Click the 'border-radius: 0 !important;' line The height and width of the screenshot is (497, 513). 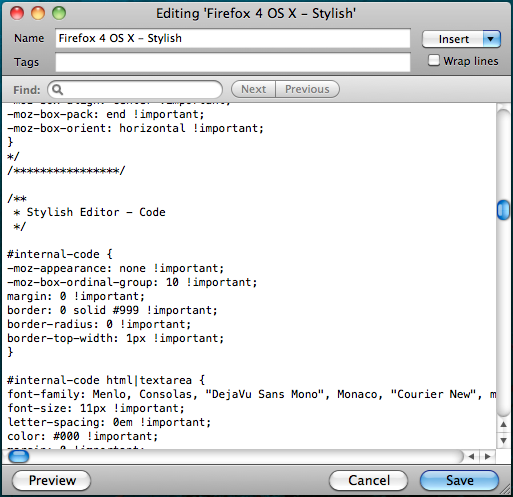pos(99,324)
